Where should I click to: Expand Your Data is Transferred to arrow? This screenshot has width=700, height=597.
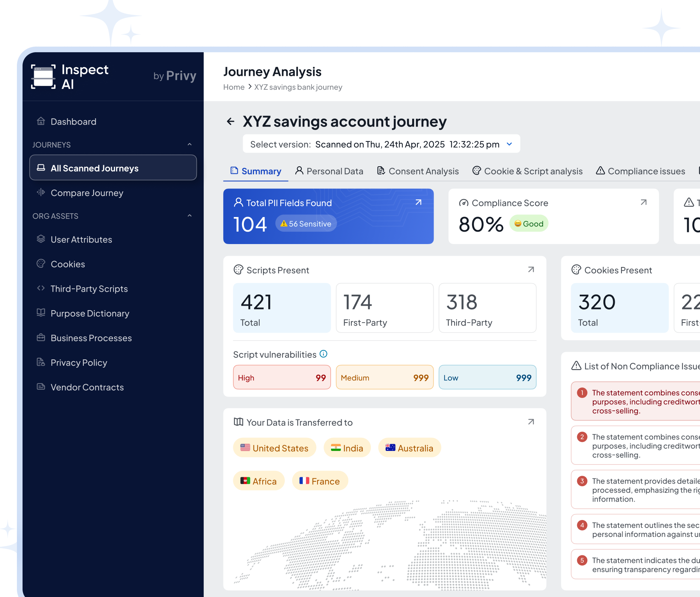[x=531, y=422]
